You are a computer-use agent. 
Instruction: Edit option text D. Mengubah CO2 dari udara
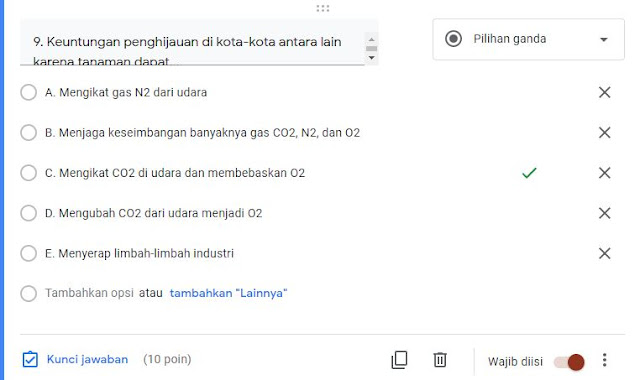click(x=153, y=213)
